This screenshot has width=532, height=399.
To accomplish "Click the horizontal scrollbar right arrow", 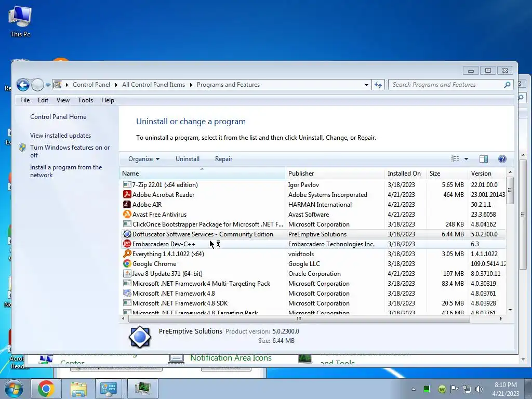I will click(x=501, y=318).
